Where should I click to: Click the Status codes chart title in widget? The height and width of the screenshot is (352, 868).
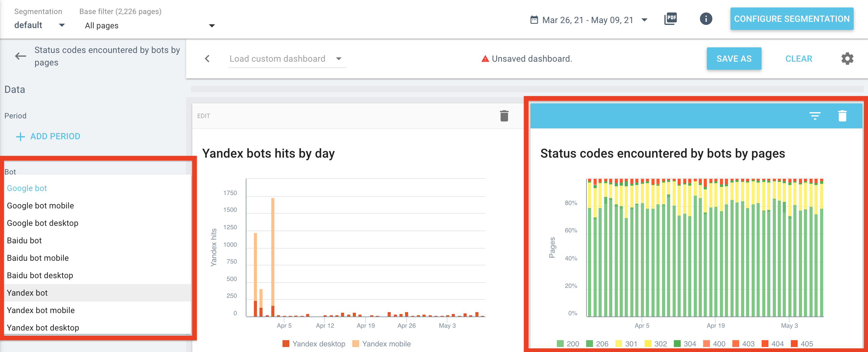click(x=662, y=153)
